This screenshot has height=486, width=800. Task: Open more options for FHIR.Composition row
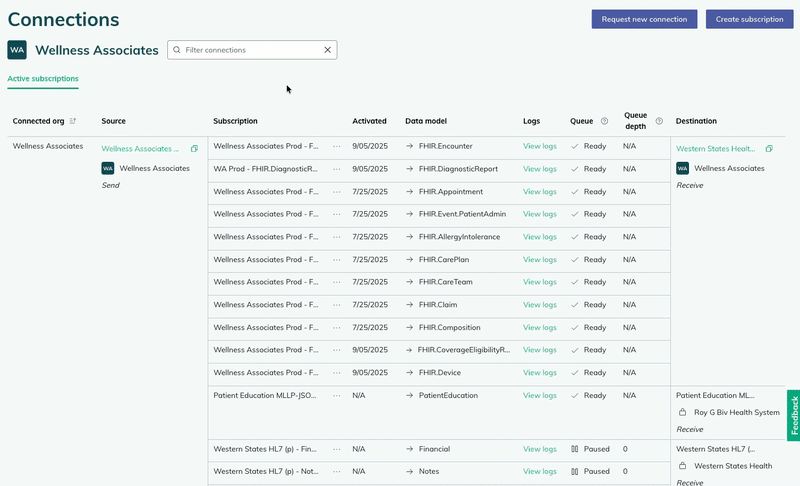tap(337, 327)
